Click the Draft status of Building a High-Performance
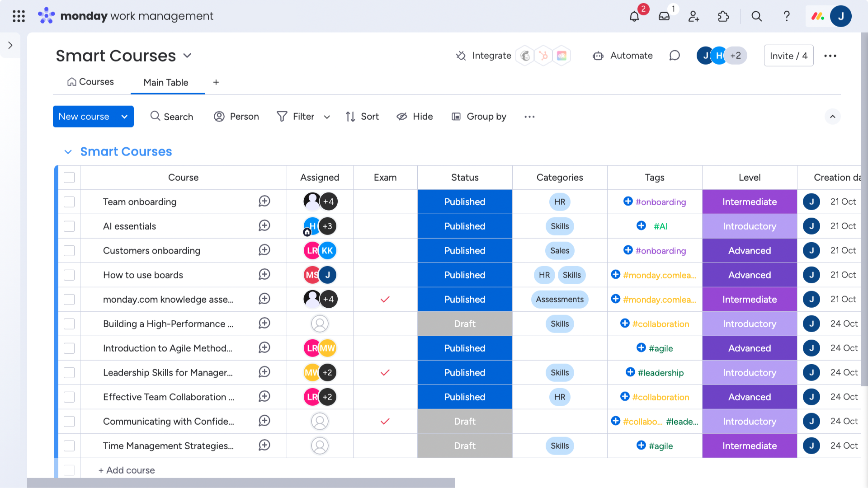Screen dimensions: 868x488 click(x=465, y=324)
